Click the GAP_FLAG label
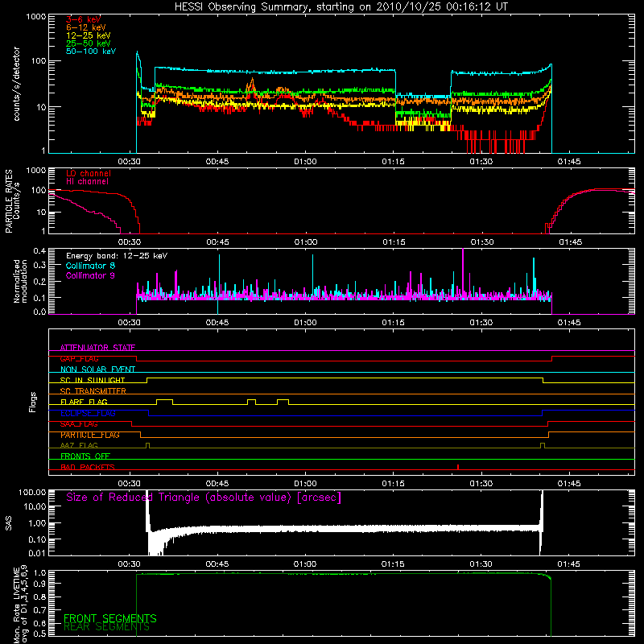644x644 pixels. [x=79, y=358]
